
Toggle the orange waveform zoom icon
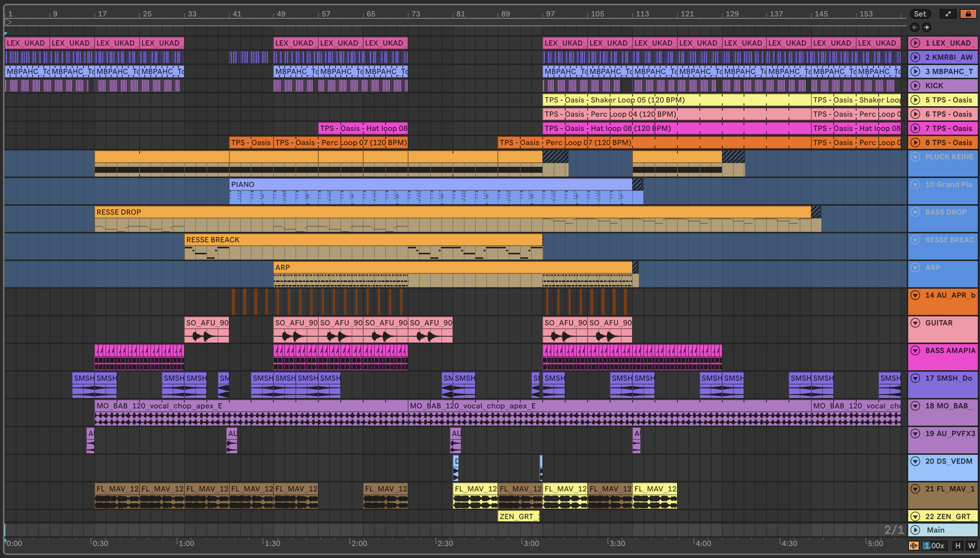pos(914,545)
